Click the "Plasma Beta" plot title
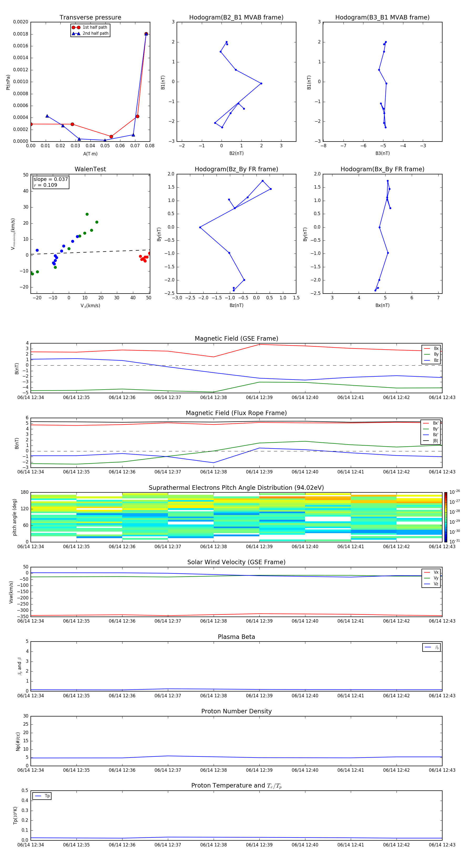The image size is (473, 868). pos(236,637)
